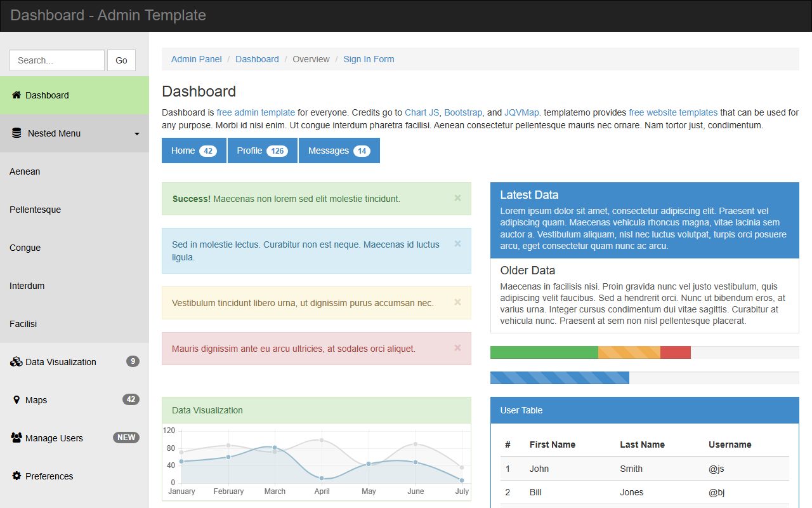The width and height of the screenshot is (812, 508).
Task: Switch to the Profile tab
Action: point(263,150)
